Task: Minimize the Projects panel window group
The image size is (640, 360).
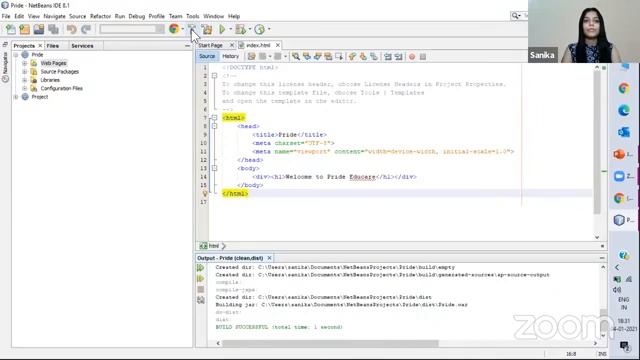Action: pos(187,46)
